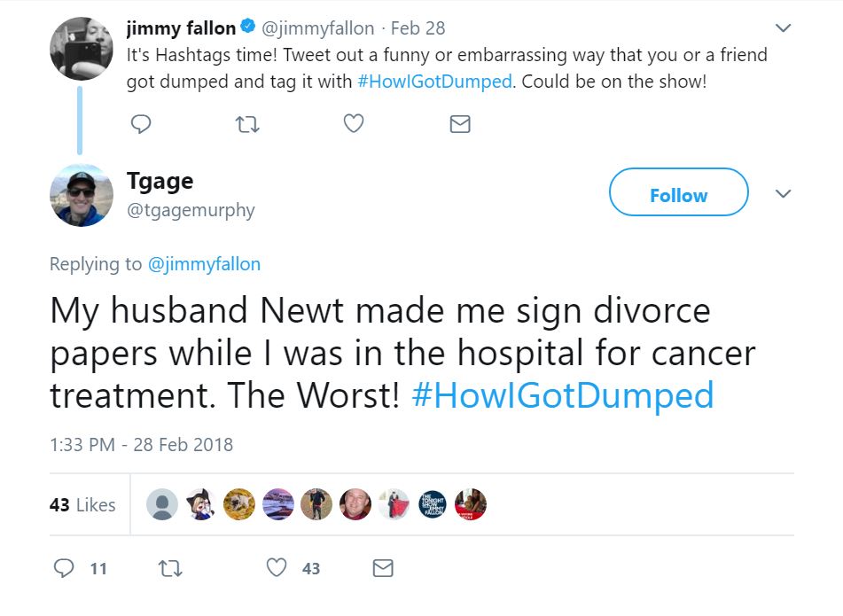Expand options chevron on Jimmy Fallon's tweet
Image resolution: width=843 pixels, height=616 pixels.
(x=784, y=27)
